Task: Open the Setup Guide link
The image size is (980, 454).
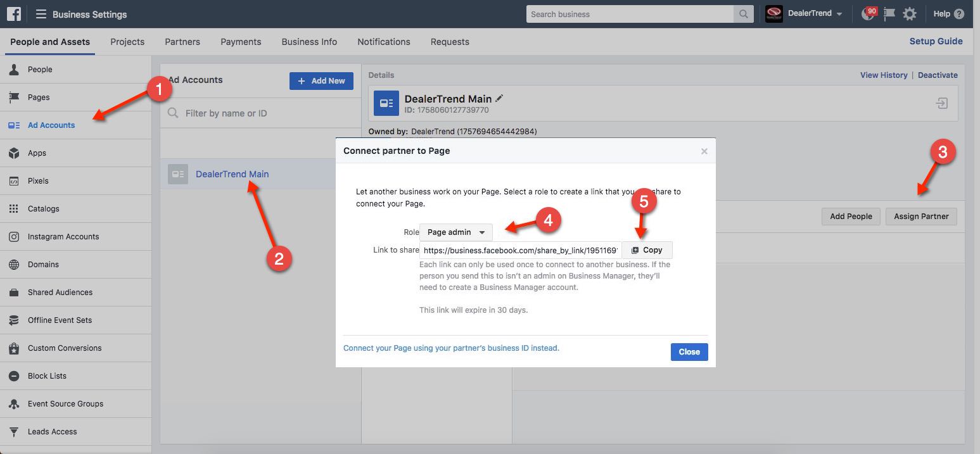Action: pyautogui.click(x=936, y=41)
